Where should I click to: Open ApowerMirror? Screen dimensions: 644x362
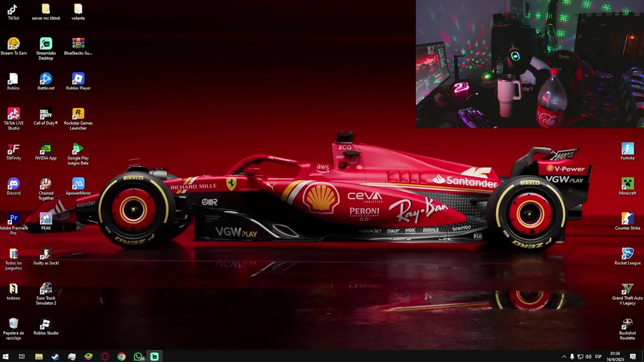coord(78,187)
